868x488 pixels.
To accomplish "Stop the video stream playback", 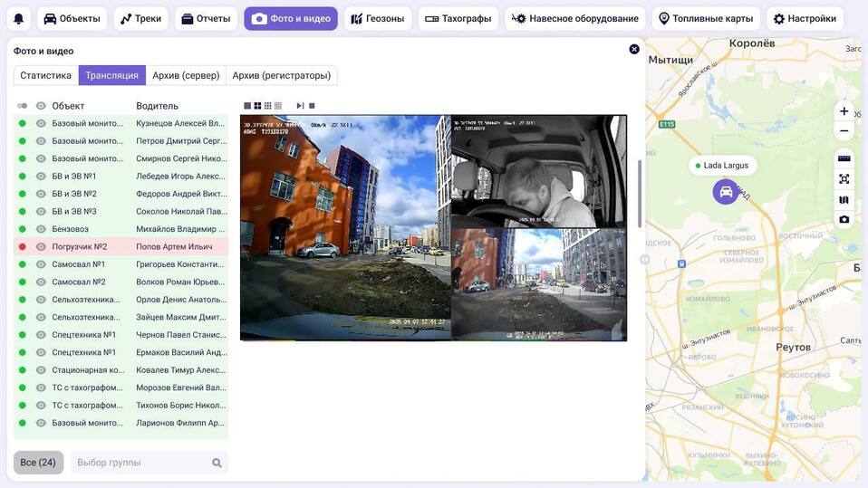I will pyautogui.click(x=312, y=106).
